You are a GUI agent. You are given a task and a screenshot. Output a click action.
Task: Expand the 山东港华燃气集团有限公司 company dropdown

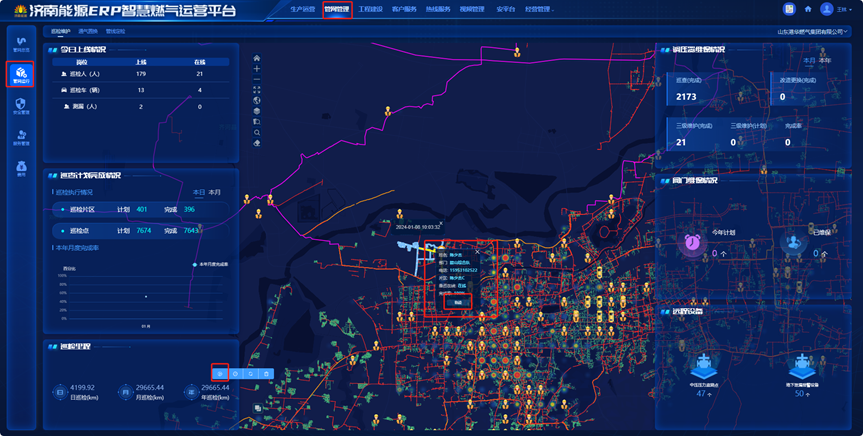[812, 32]
